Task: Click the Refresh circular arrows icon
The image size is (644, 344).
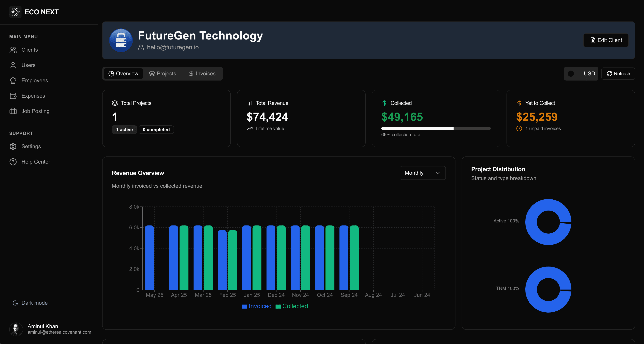Action: click(609, 74)
